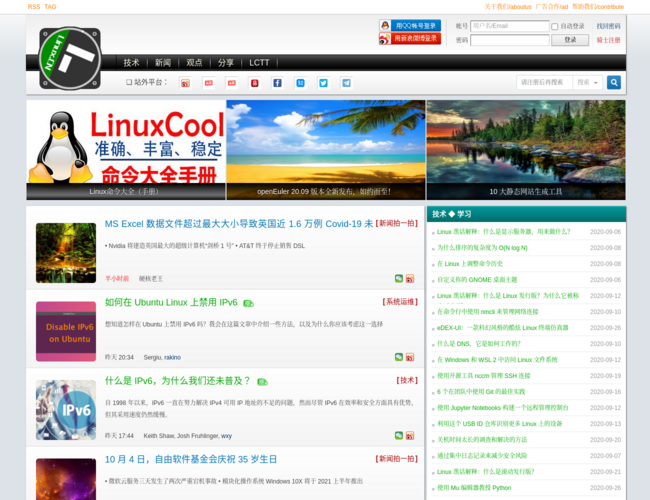Share the MS Excel Covid-19 article via Weibo icon
This screenshot has width=650, height=500.
coord(410,278)
